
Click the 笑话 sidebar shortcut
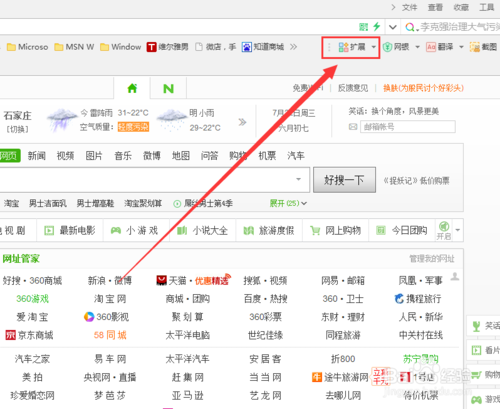(x=485, y=326)
